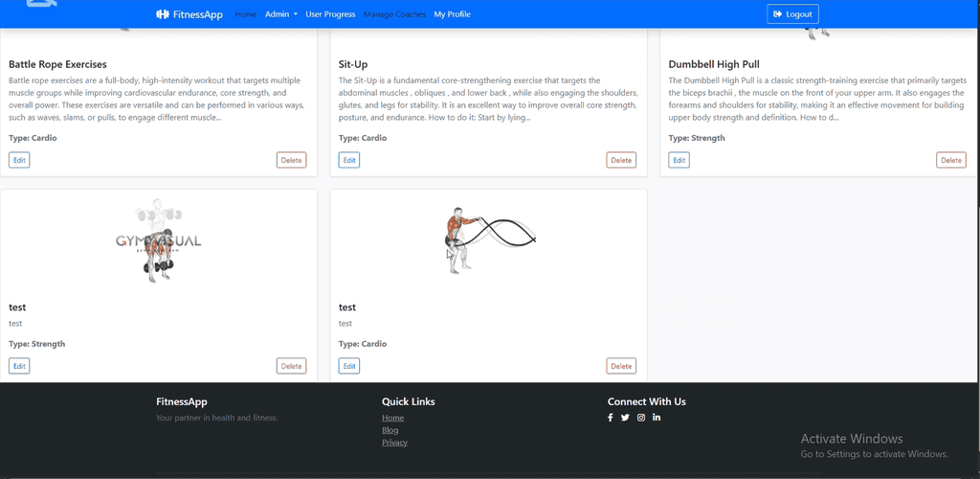Open the Facebook social icon in footer

tap(611, 418)
